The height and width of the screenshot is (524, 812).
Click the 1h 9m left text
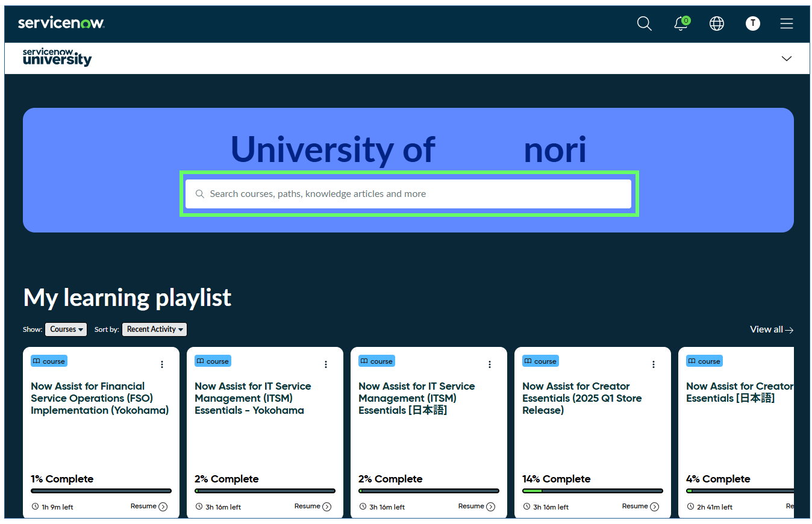(57, 507)
